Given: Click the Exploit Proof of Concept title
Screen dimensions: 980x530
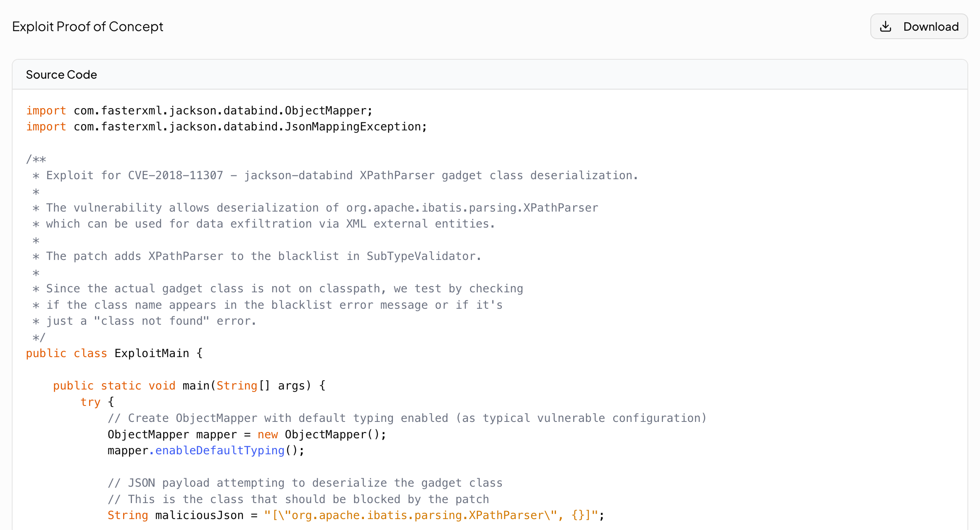Looking at the screenshot, I should [87, 26].
